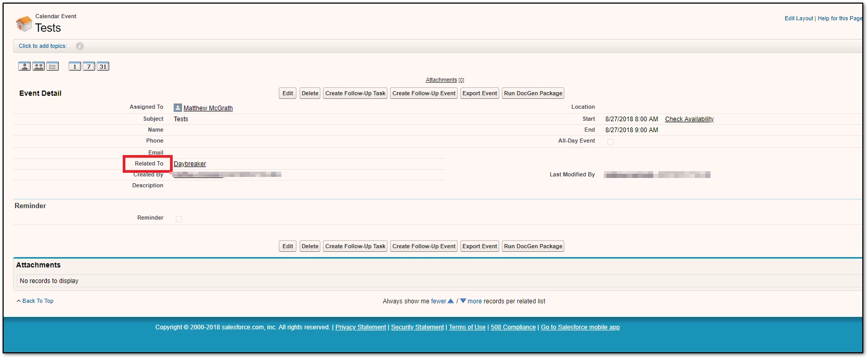Switch to month view icon
The height and width of the screenshot is (358, 868).
click(x=103, y=66)
